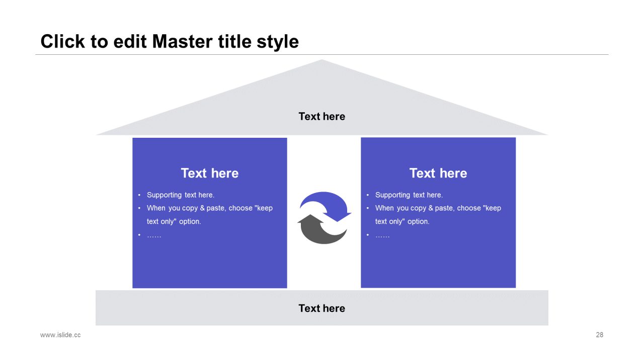
Task: Open the www.islide.cc footer link
Action: click(x=60, y=335)
